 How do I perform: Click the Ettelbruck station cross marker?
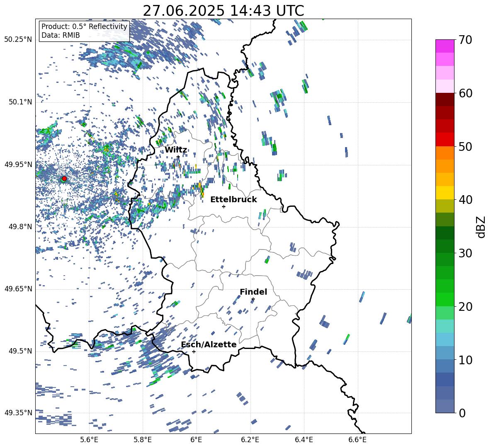(224, 206)
